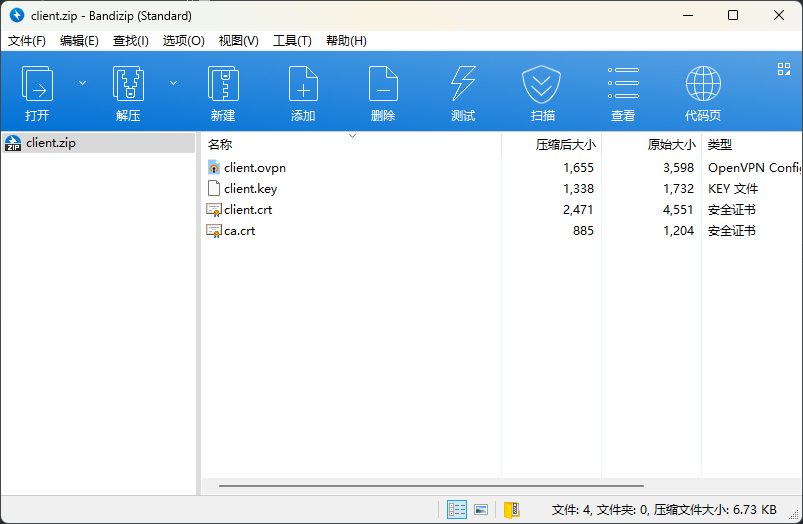Click compressed size 1,338 of client.key
The image size is (803, 524).
(x=579, y=189)
